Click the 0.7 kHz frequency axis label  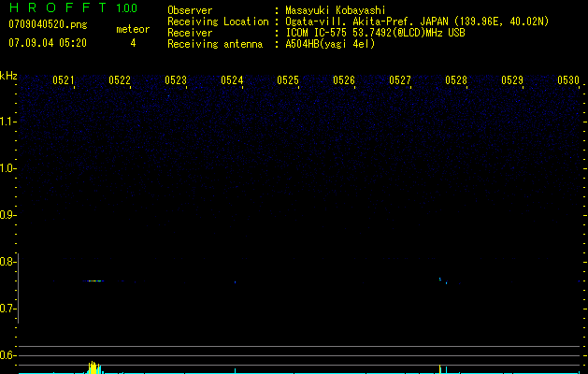coord(7,309)
